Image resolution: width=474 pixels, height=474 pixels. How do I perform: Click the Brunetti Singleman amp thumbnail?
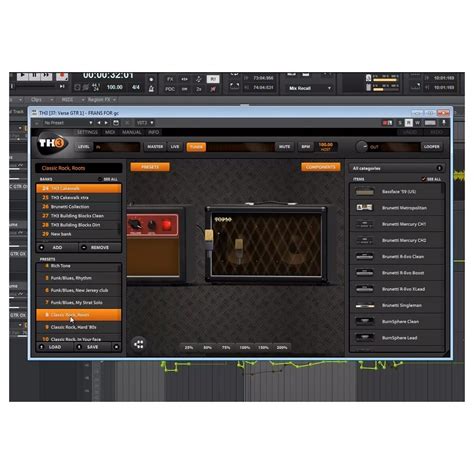click(364, 305)
